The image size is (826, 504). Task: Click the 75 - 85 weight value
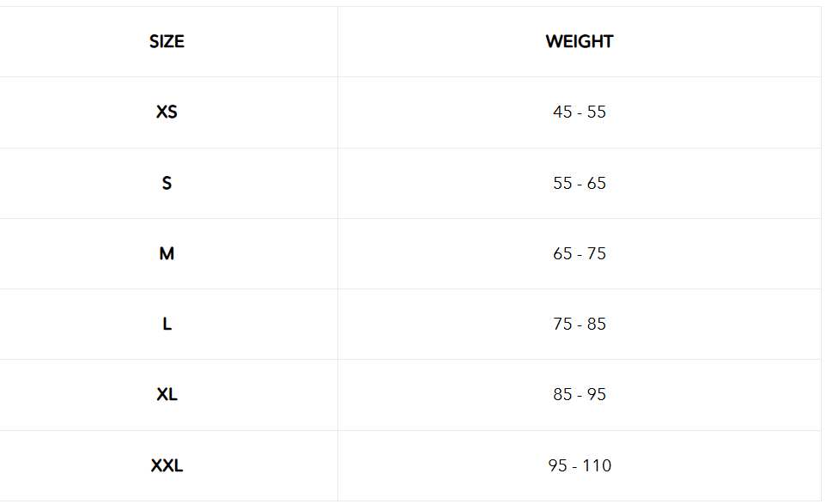pyautogui.click(x=580, y=324)
